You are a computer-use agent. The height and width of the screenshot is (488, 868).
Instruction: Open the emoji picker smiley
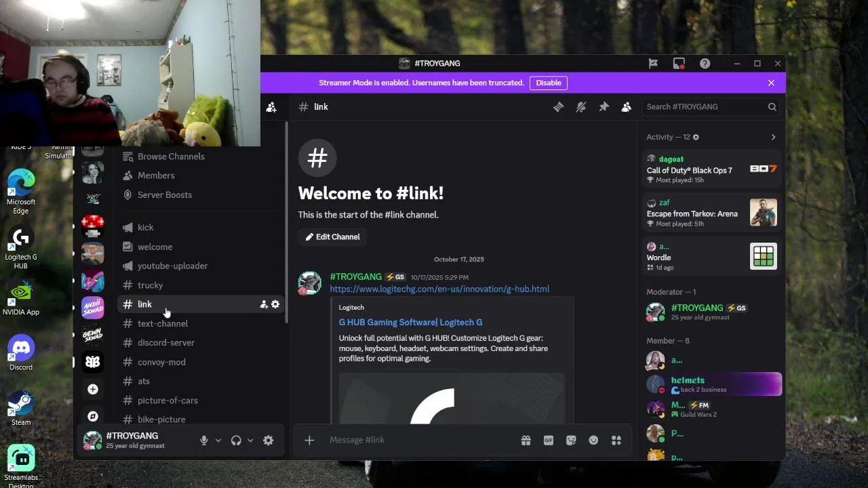593,441
